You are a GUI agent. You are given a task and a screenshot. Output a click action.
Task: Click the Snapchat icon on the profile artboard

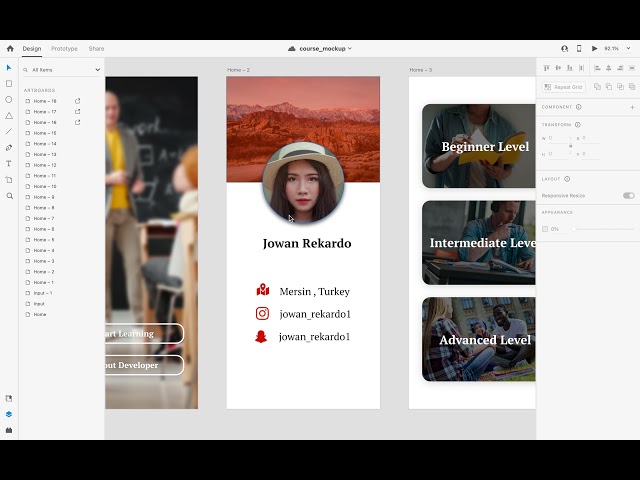pyautogui.click(x=261, y=337)
